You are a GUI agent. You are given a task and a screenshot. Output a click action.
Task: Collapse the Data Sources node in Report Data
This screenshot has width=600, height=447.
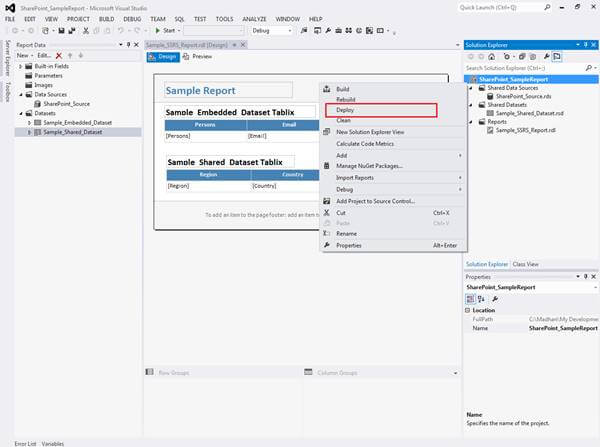point(21,95)
